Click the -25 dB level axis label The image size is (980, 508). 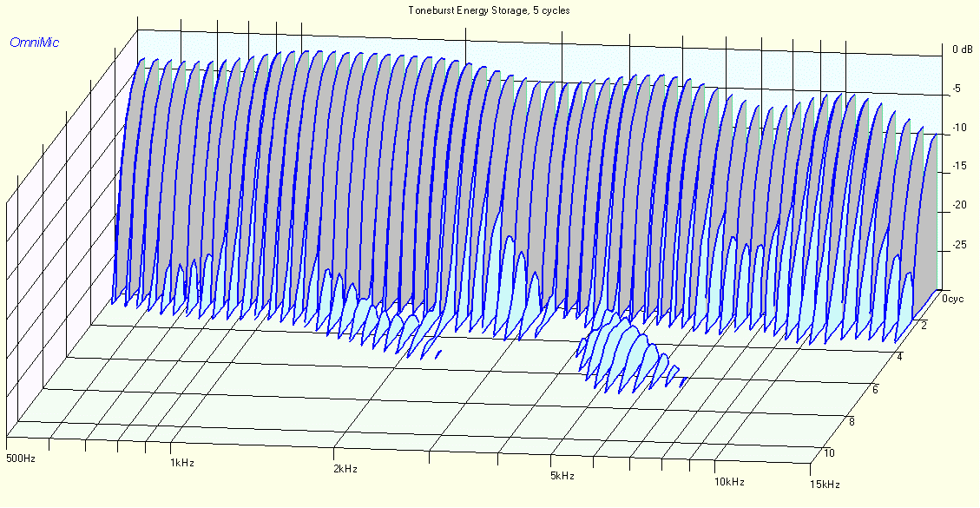pos(958,243)
